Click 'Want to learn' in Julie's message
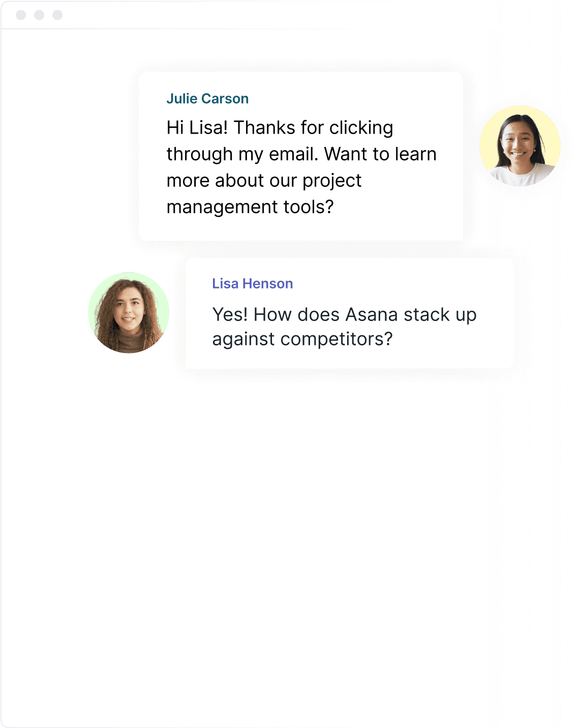Image resolution: width=582 pixels, height=728 pixels. click(x=380, y=154)
